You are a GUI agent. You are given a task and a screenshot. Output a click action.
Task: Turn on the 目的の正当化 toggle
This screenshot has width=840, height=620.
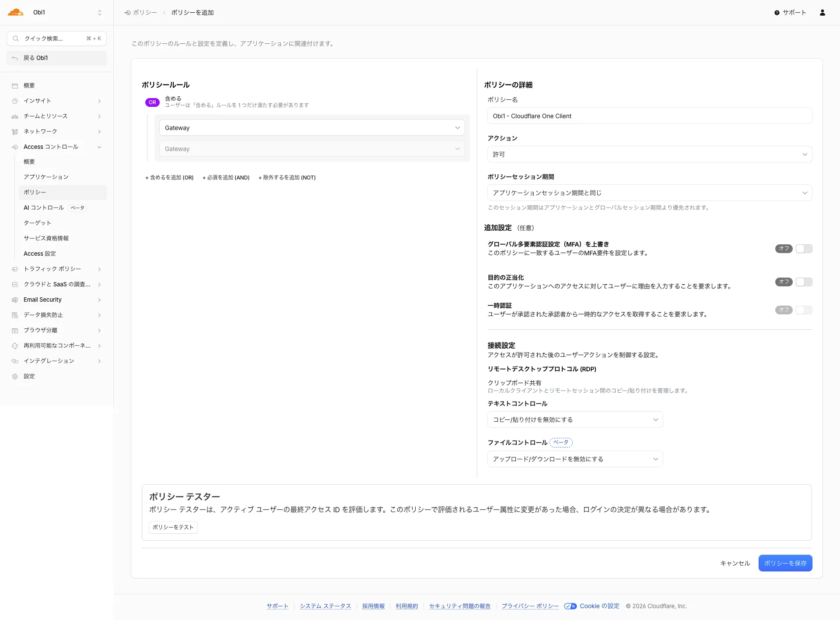pyautogui.click(x=804, y=282)
